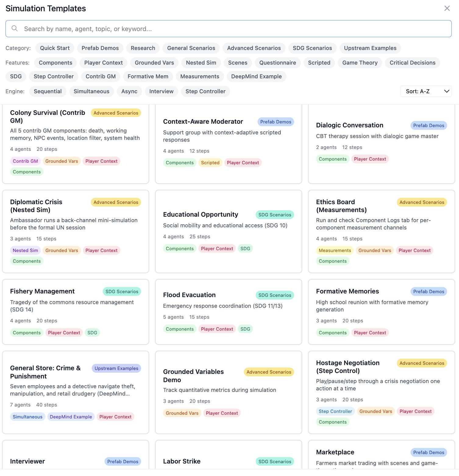Image resolution: width=459 pixels, height=476 pixels.
Task: Click Advanced Scenarios badge on Grounded Variables Demo
Action: pyautogui.click(x=269, y=372)
